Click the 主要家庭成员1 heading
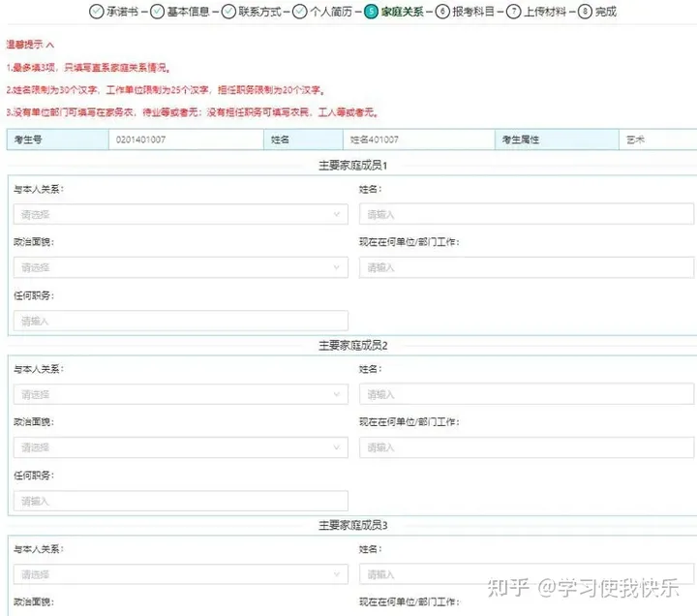This screenshot has height=616, width=697. (x=353, y=166)
